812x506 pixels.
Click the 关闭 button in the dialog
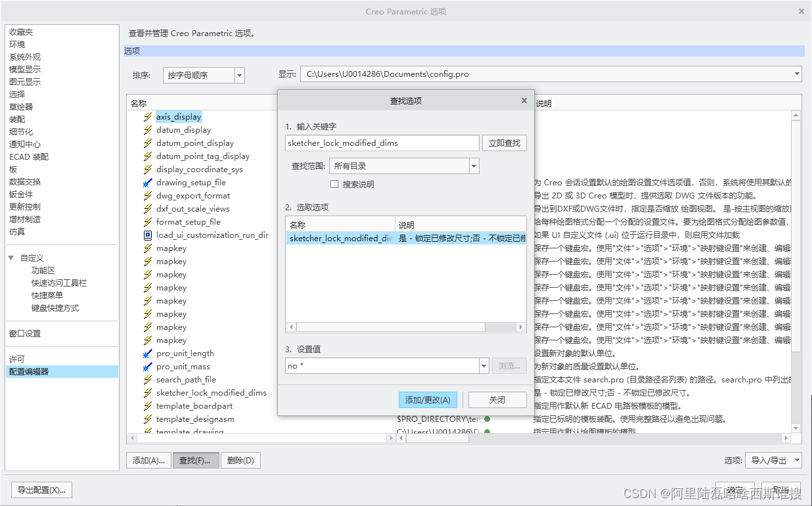coord(497,400)
